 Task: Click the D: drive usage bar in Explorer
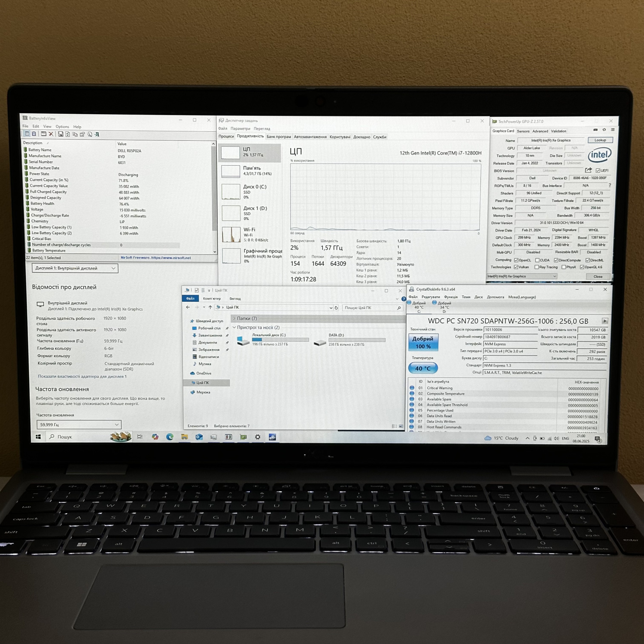click(357, 340)
